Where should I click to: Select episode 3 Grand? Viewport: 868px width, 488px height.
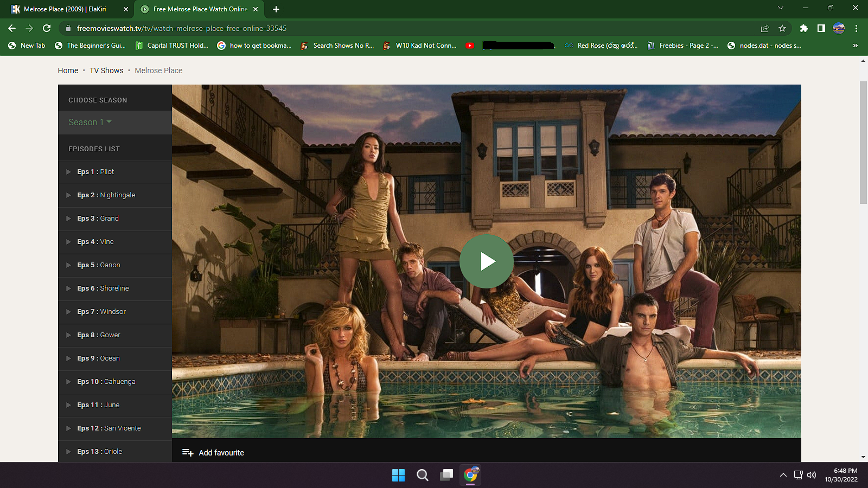[x=115, y=219]
